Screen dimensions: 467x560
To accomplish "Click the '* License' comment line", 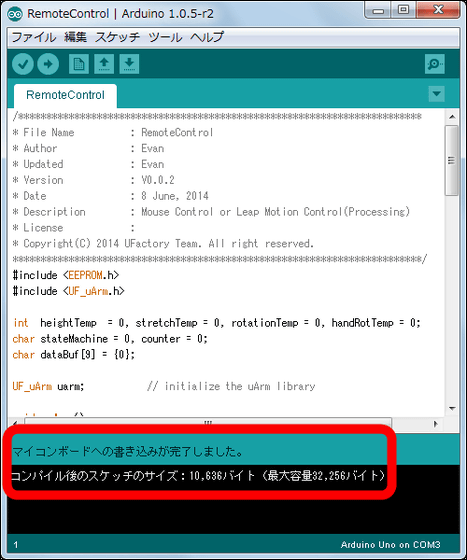I will (74, 228).
